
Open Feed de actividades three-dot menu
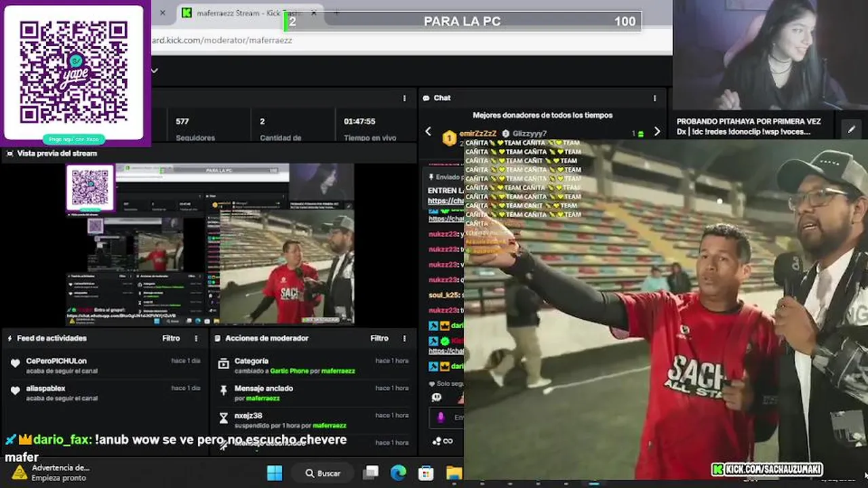(x=196, y=338)
